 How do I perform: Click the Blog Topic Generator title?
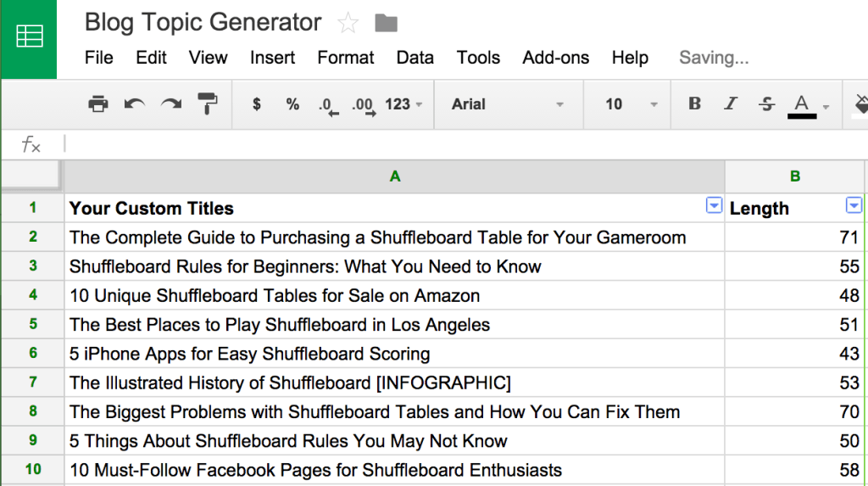point(203,23)
